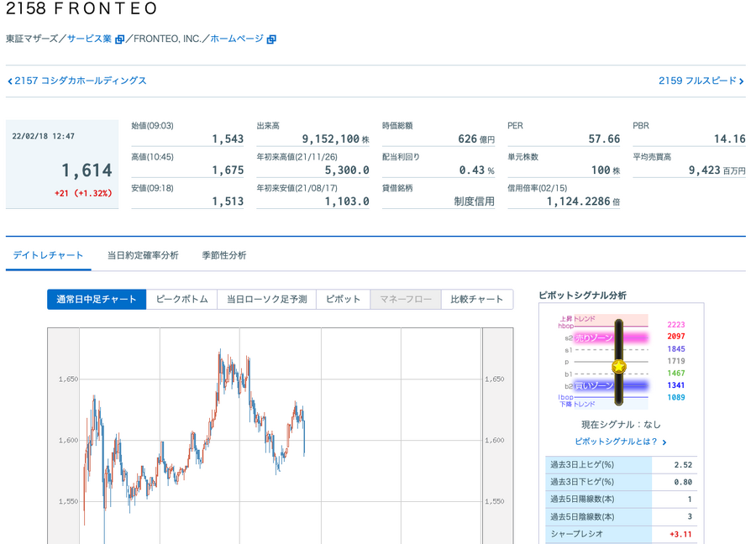This screenshot has width=756, height=544.
Task: Click price change +21 (+1.32%)
Action: 83,193
